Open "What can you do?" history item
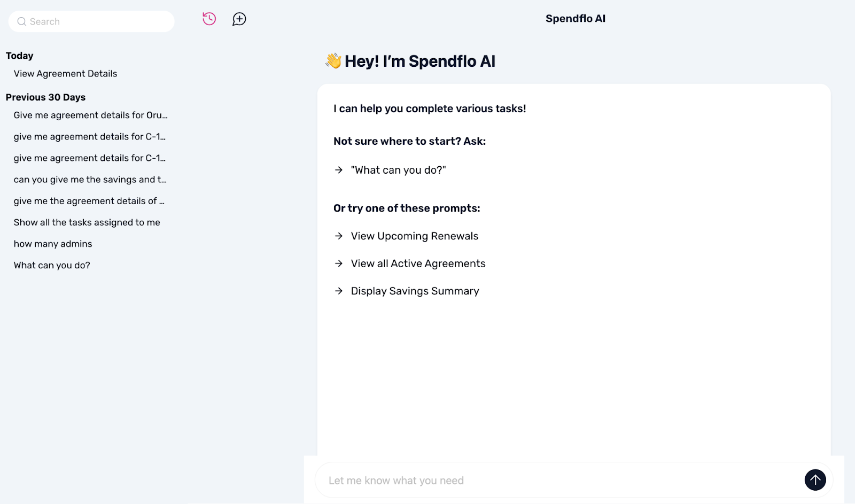 coord(52,265)
